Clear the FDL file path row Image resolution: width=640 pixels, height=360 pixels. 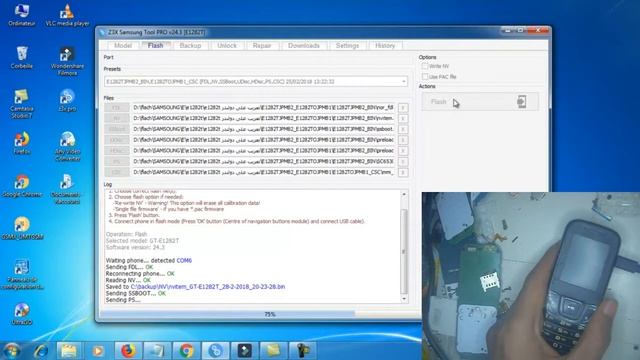pos(403,107)
